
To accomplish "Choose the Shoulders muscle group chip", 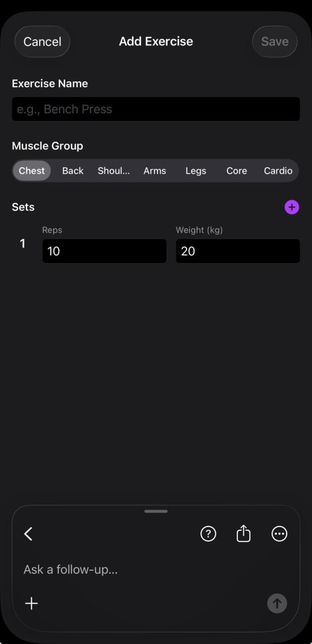I will (x=113, y=170).
